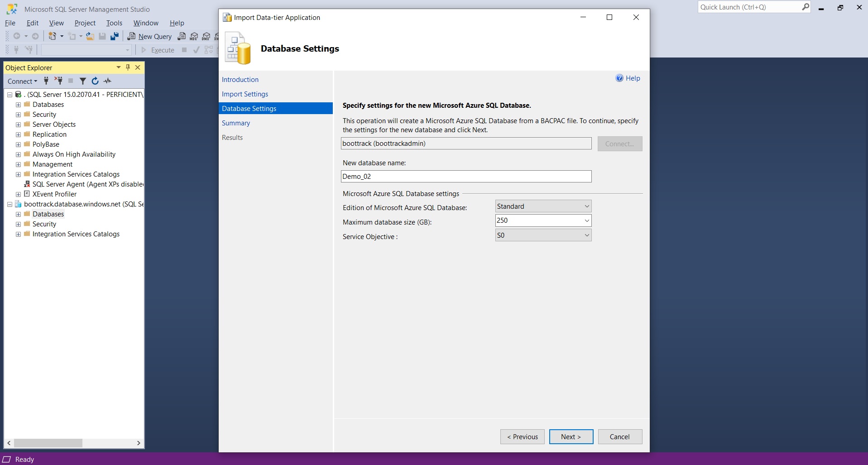
Task: Expand the local server Databases folder
Action: (18, 105)
